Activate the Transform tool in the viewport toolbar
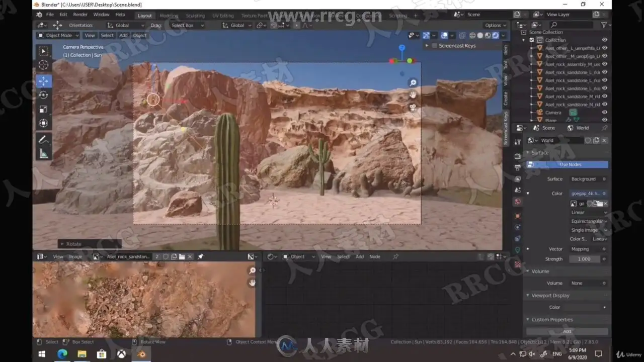 (x=44, y=123)
